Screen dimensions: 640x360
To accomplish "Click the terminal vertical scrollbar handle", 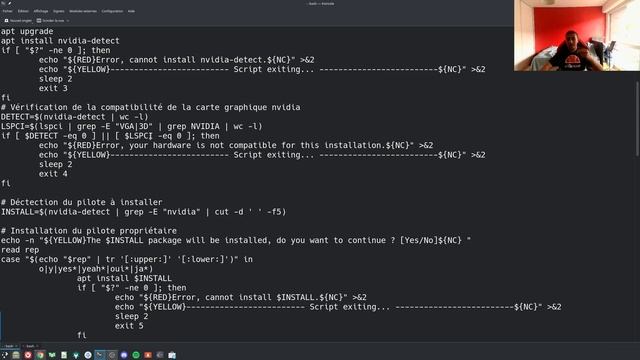I will (637, 118).
